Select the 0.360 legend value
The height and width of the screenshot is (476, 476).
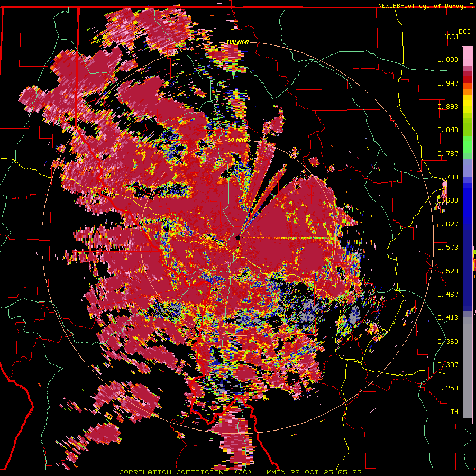point(448,342)
